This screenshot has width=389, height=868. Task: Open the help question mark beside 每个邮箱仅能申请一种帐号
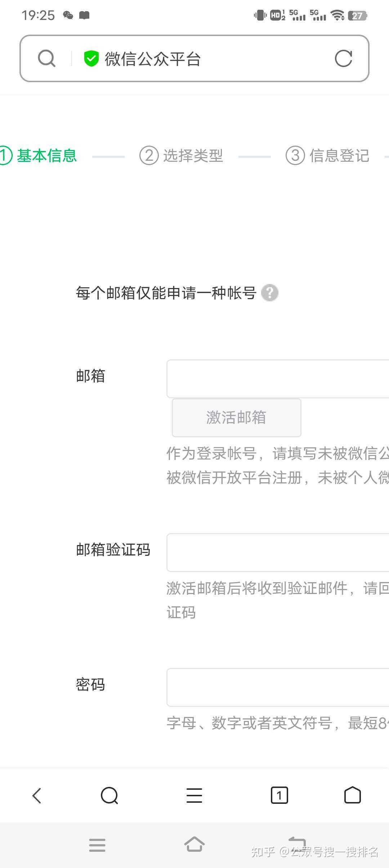coord(270,293)
